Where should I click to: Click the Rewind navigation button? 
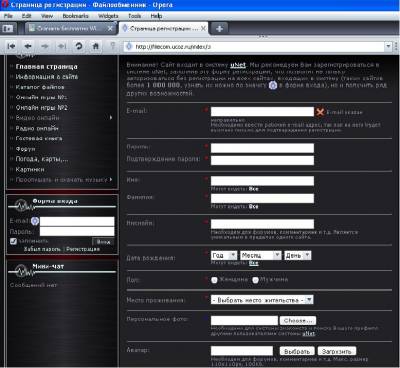click(x=11, y=46)
